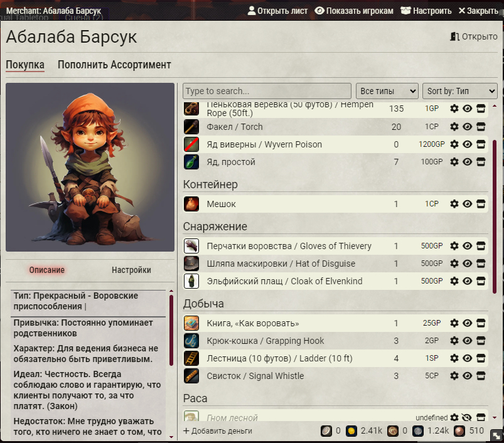This screenshot has height=443, width=504.
Task: Click shop icon for Signal Whistle
Action: click(x=481, y=376)
